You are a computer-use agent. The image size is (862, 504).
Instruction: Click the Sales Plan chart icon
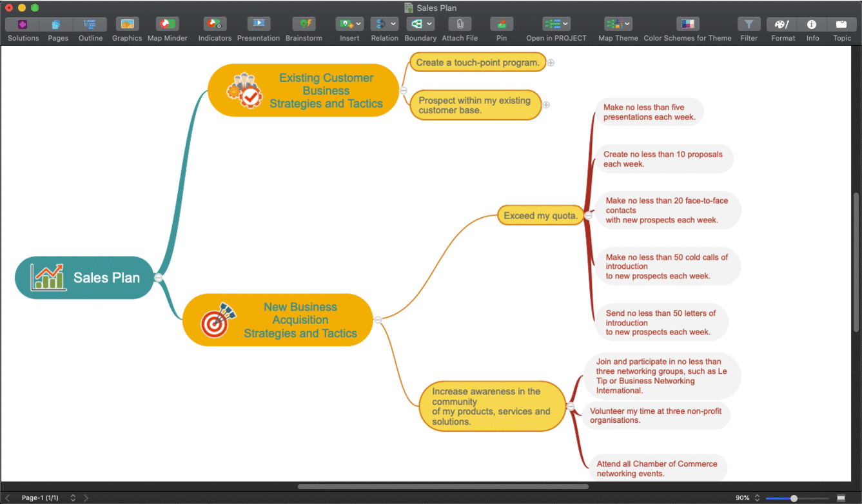coord(48,278)
